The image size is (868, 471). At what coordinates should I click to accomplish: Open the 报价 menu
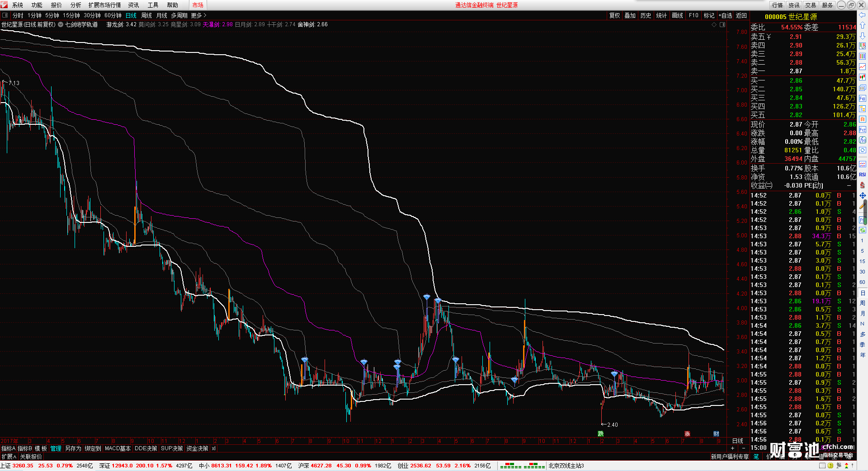[x=57, y=5]
